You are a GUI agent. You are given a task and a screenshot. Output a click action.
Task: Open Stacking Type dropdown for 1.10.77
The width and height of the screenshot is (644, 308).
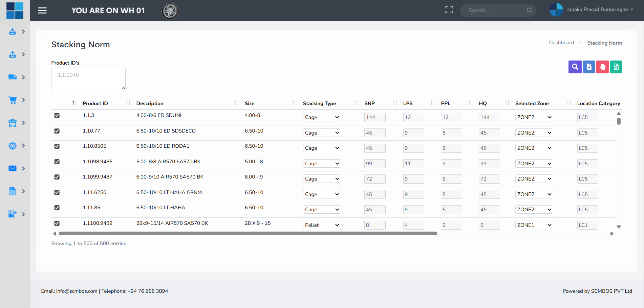322,133
